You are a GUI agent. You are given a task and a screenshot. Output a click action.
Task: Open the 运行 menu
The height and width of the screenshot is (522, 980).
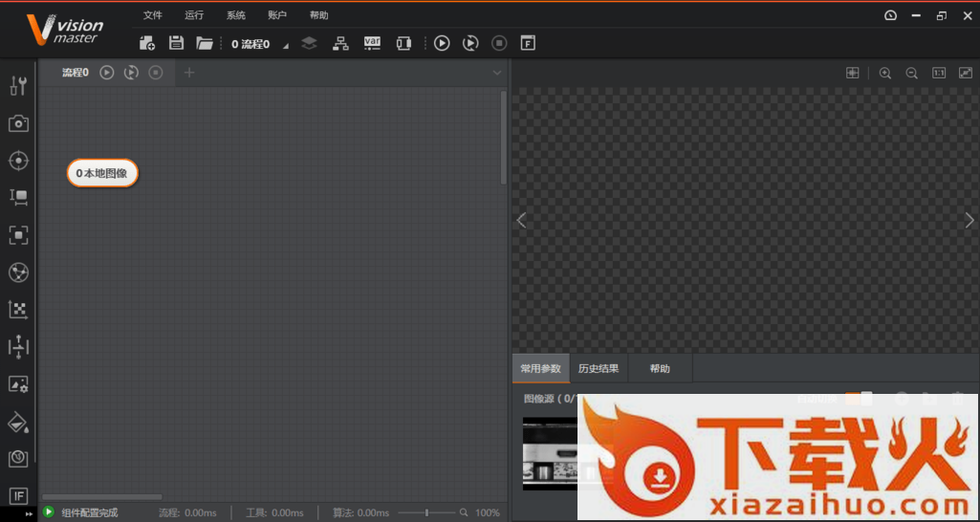[194, 15]
